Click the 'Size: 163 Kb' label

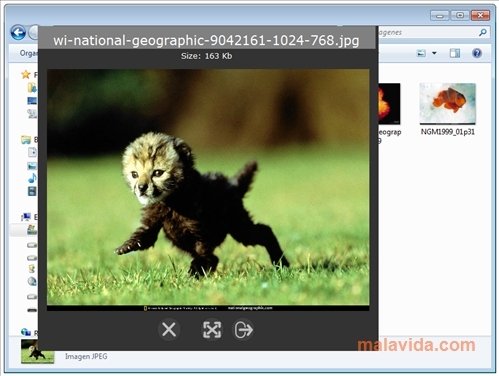206,56
